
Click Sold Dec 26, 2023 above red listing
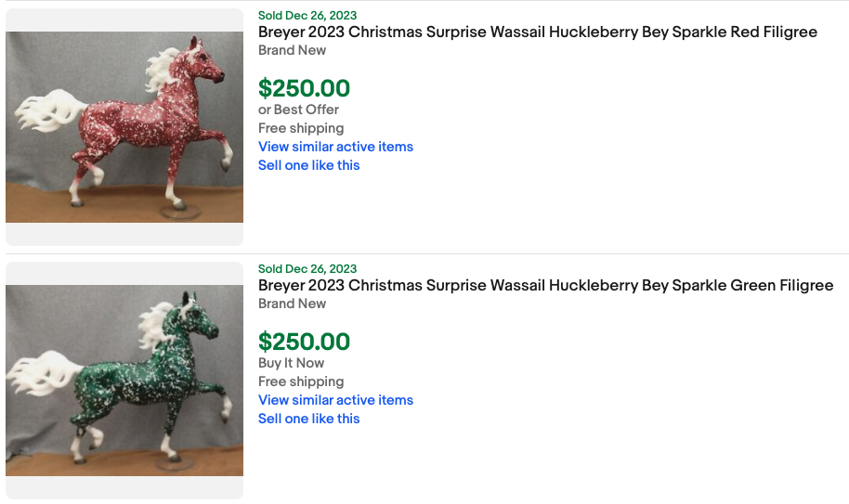click(x=307, y=15)
